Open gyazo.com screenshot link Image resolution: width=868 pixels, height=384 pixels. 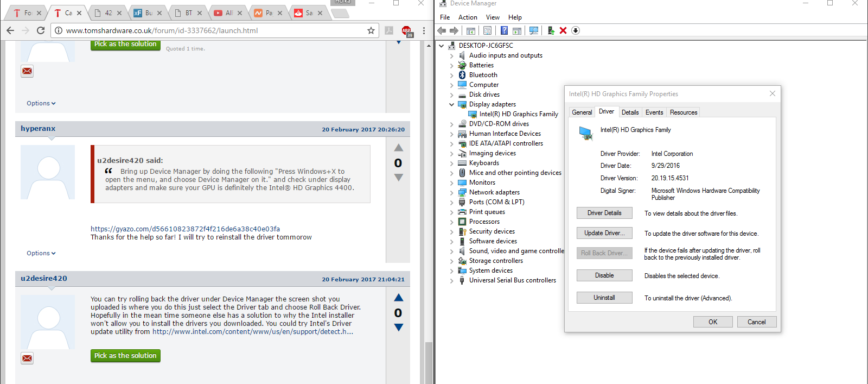point(185,229)
